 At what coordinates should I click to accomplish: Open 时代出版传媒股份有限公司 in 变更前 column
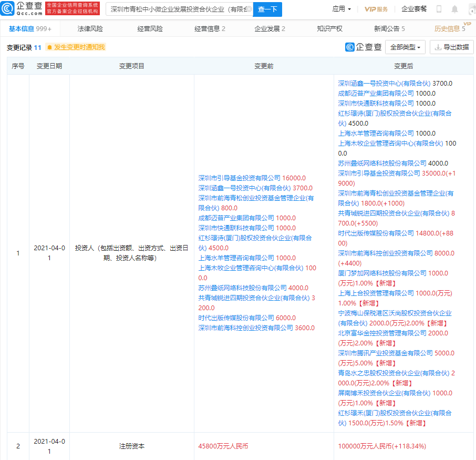[236, 318]
